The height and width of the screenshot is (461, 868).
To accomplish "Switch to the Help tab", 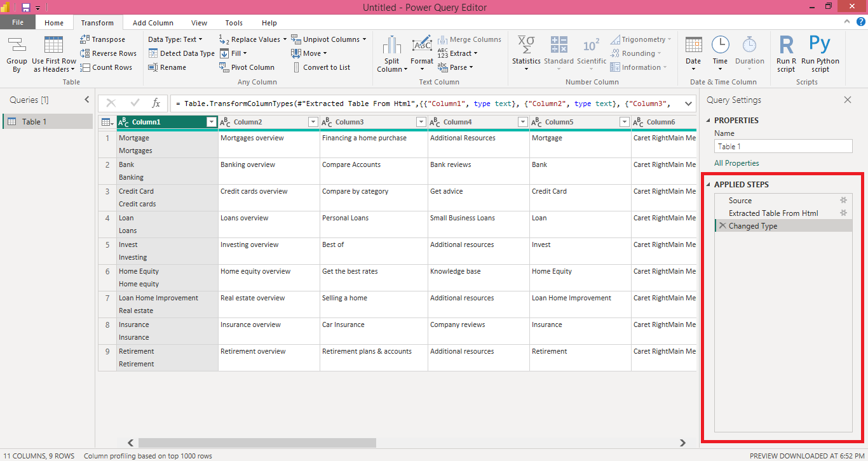I will pos(269,23).
